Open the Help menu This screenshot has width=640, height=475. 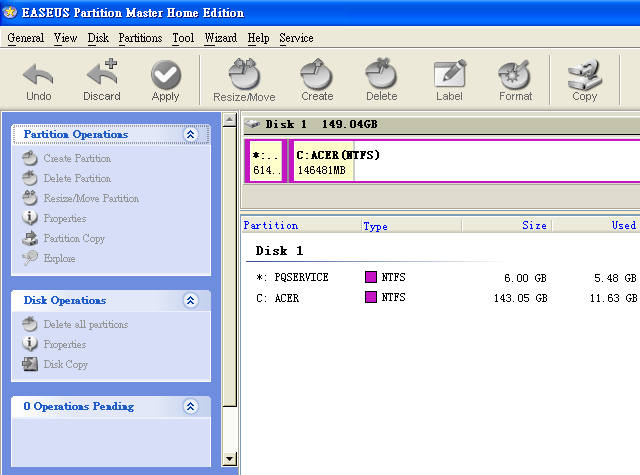click(258, 38)
